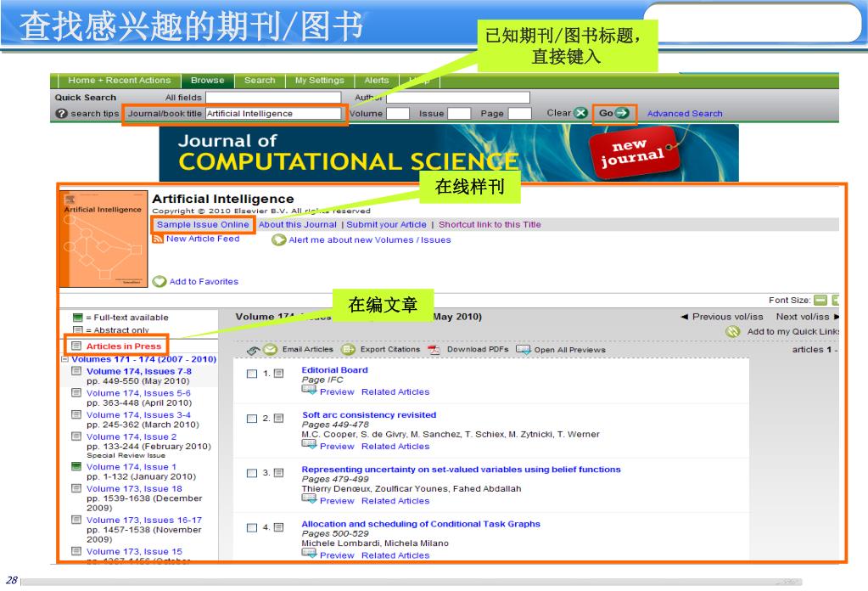
Task: Click Alert me about new Volumes / Issues
Action: pos(370,239)
